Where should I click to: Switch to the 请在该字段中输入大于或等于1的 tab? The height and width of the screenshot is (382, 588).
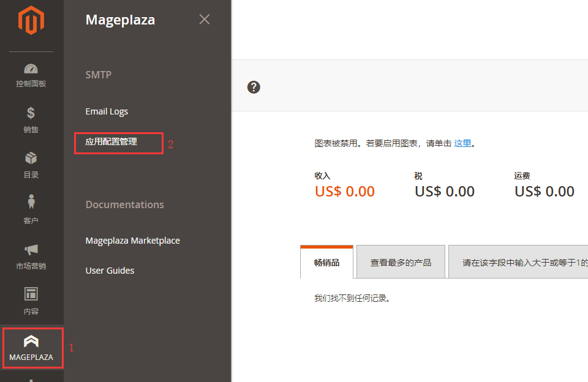coord(518,262)
